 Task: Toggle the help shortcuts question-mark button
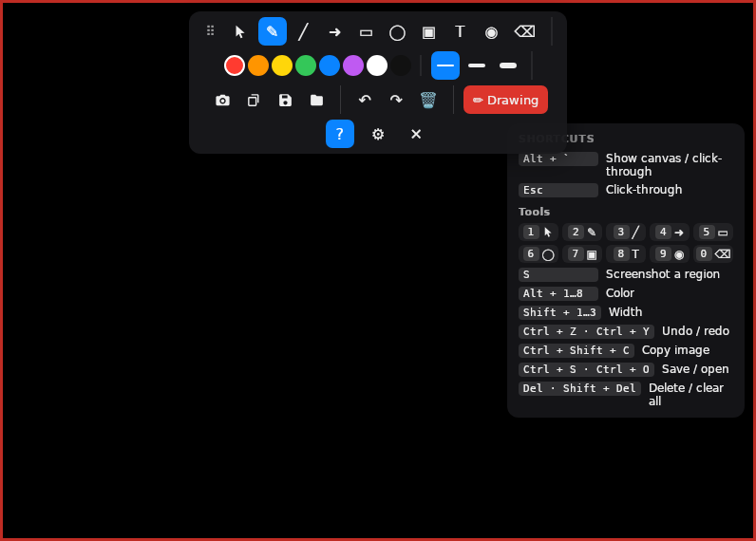pos(340,134)
